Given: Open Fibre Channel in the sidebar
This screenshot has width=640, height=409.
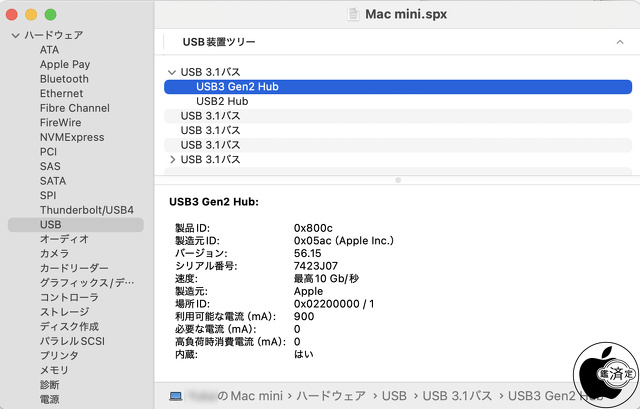Looking at the screenshot, I should click(75, 108).
